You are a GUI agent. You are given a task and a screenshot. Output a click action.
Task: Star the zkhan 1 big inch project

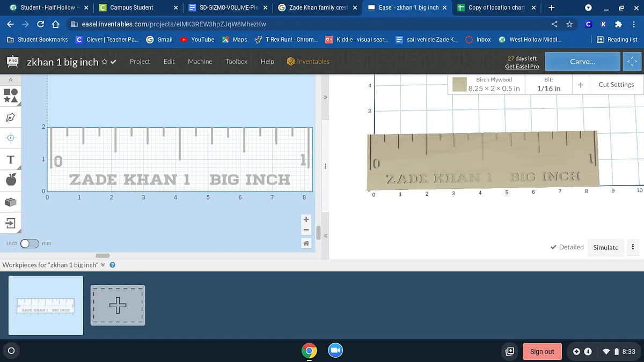point(105,62)
